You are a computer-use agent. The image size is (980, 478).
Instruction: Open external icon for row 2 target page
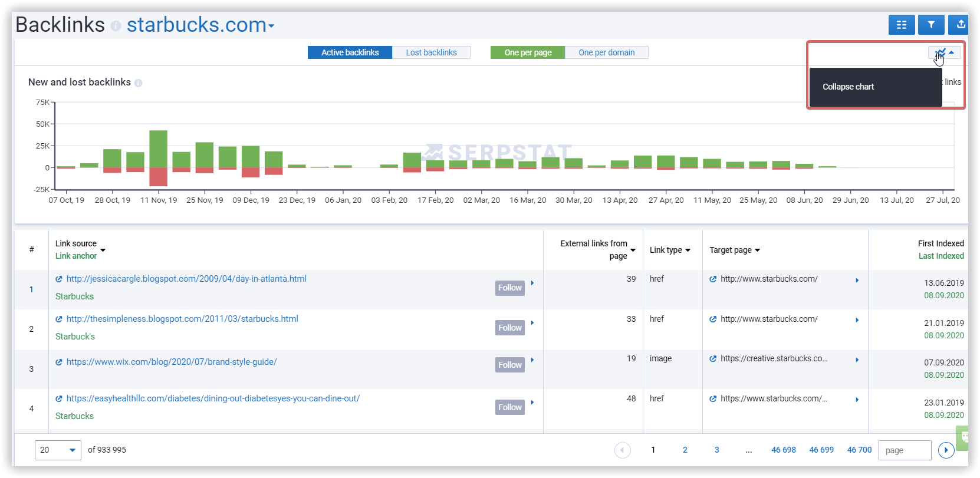(713, 319)
